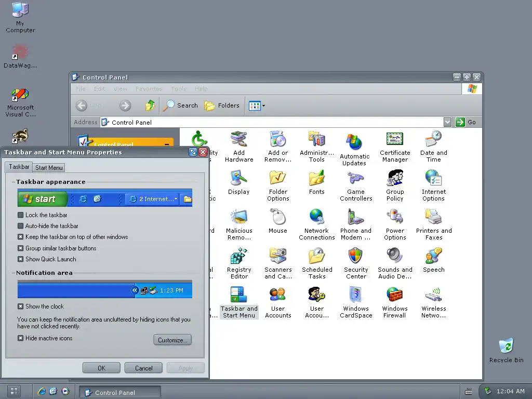Toggle Keep the taskbar on top checkbox
Viewport: 532px width, 399px height.
(21, 237)
